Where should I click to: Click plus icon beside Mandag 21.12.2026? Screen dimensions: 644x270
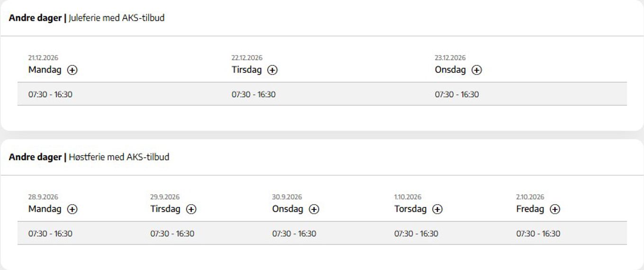[72, 70]
